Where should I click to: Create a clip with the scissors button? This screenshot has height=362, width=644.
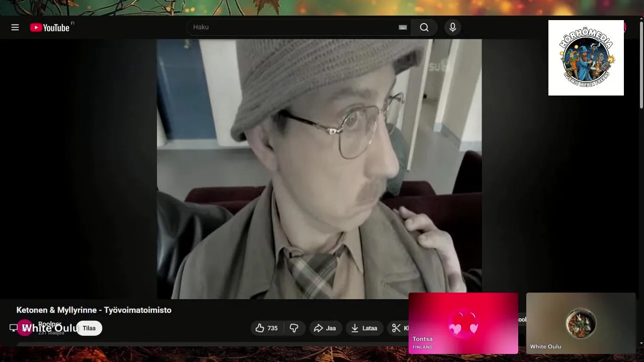click(x=398, y=328)
